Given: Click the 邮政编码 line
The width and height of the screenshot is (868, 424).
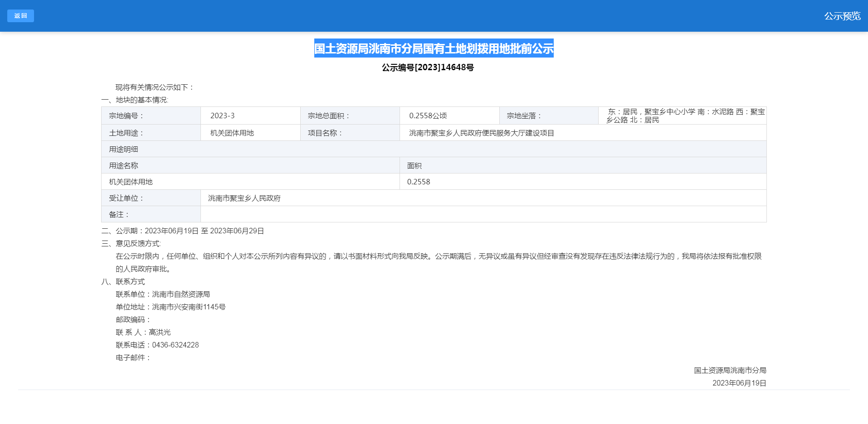Looking at the screenshot, I should [x=133, y=320].
